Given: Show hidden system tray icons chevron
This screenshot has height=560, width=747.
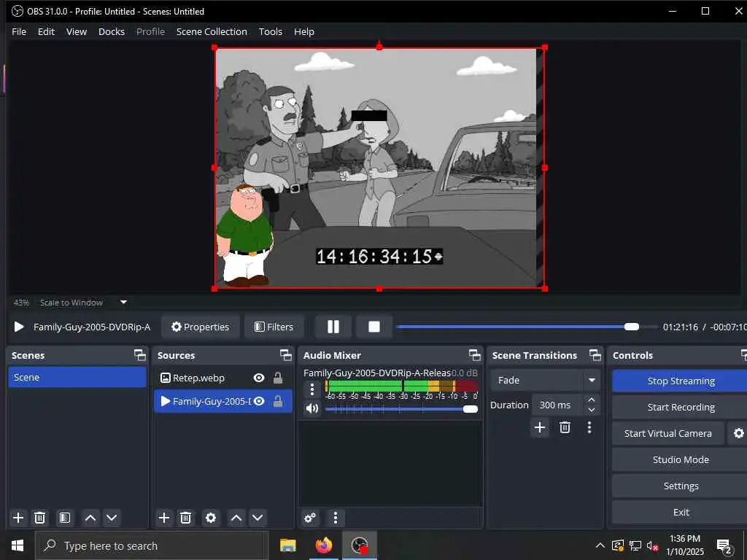Looking at the screenshot, I should (600, 545).
